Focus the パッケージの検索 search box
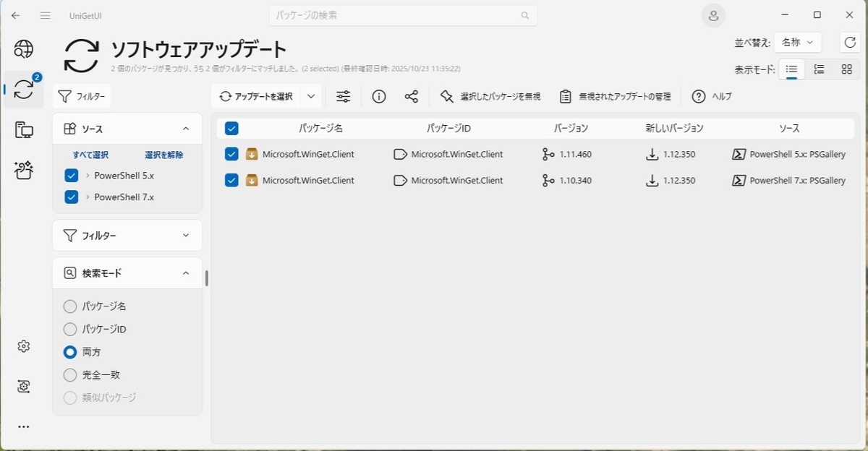868x451 pixels. click(x=403, y=15)
